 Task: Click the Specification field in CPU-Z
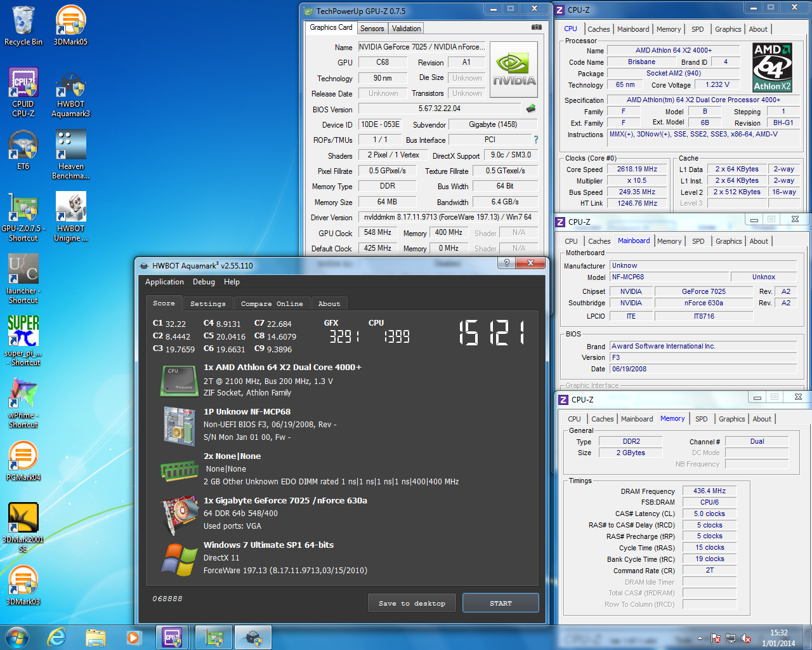point(704,100)
